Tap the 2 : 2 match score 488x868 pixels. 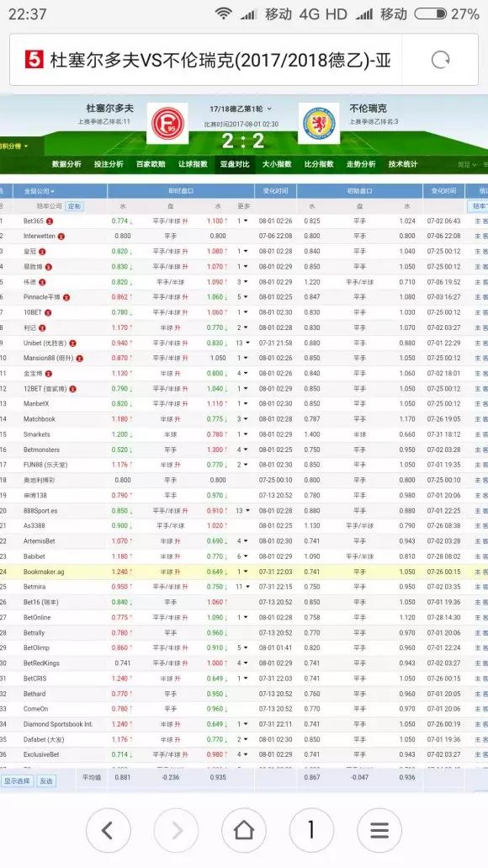tap(243, 141)
